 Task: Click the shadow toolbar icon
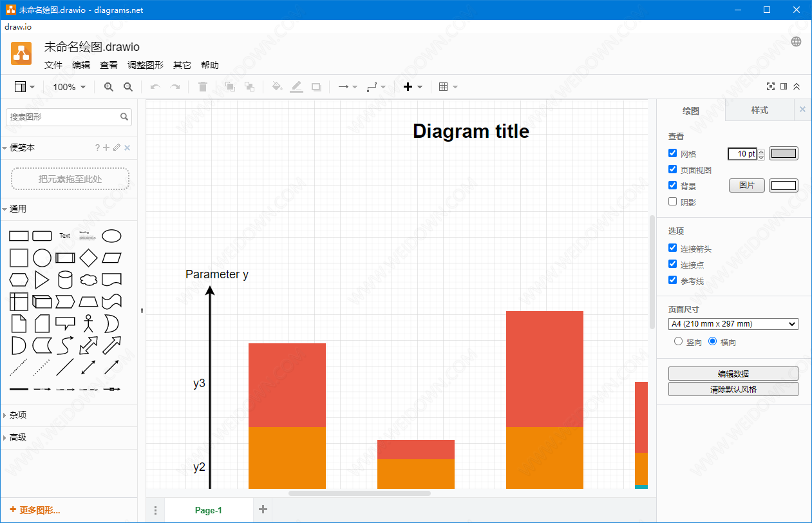[316, 87]
